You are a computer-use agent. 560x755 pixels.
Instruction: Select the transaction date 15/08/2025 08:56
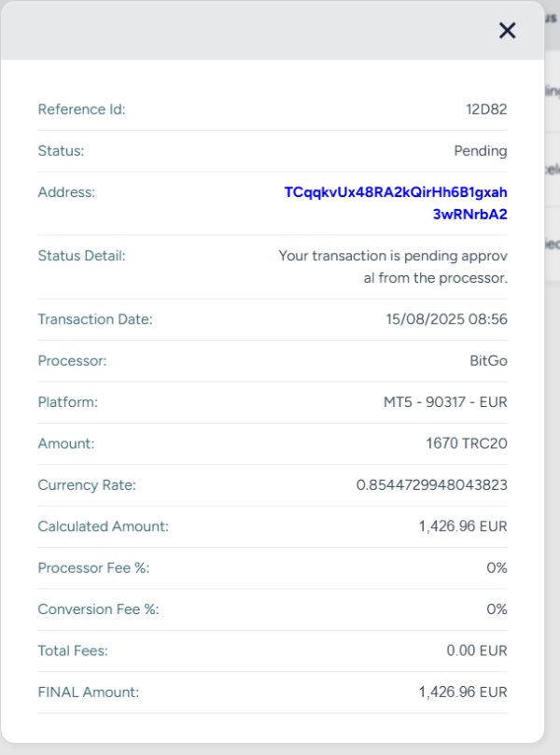pos(446,319)
